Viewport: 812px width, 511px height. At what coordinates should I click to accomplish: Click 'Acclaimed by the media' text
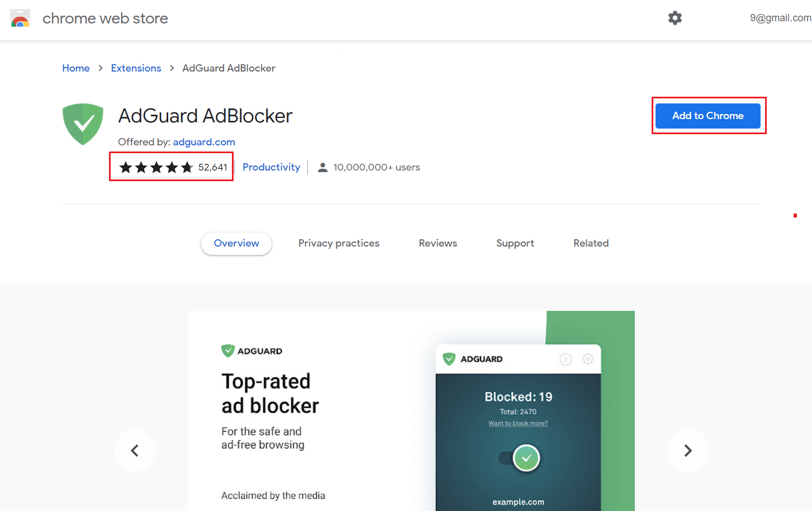273,495
